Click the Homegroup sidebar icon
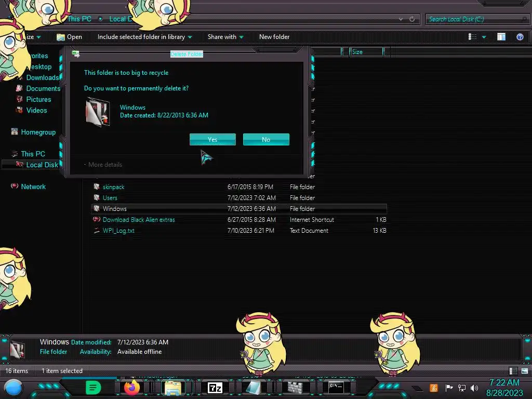This screenshot has width=532, height=399. (14, 131)
